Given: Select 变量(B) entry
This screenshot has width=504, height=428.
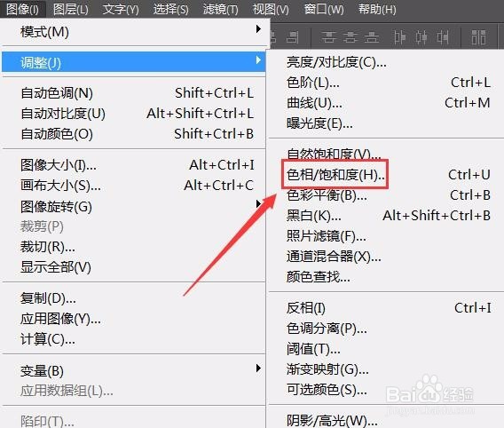Looking at the screenshot, I should [133, 371].
